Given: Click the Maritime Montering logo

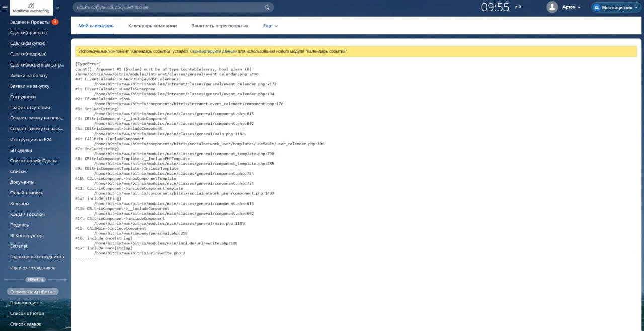Looking at the screenshot, I should pos(31,8).
